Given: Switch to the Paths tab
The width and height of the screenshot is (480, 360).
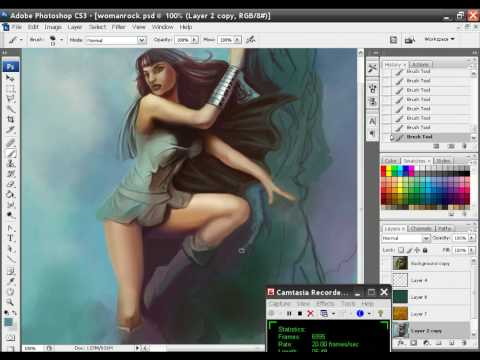Looking at the screenshot, I should click(x=445, y=228).
